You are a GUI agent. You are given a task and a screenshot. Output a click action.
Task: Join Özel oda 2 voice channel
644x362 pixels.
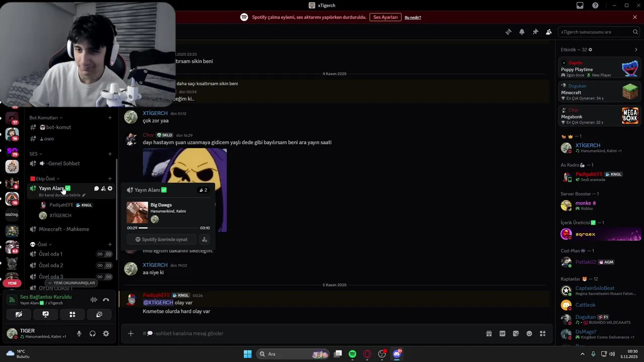pyautogui.click(x=71, y=265)
